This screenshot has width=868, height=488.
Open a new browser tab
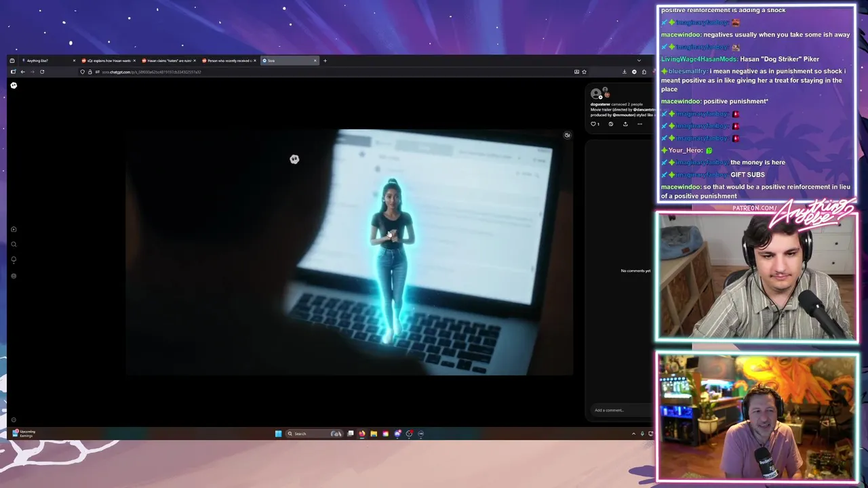[325, 60]
